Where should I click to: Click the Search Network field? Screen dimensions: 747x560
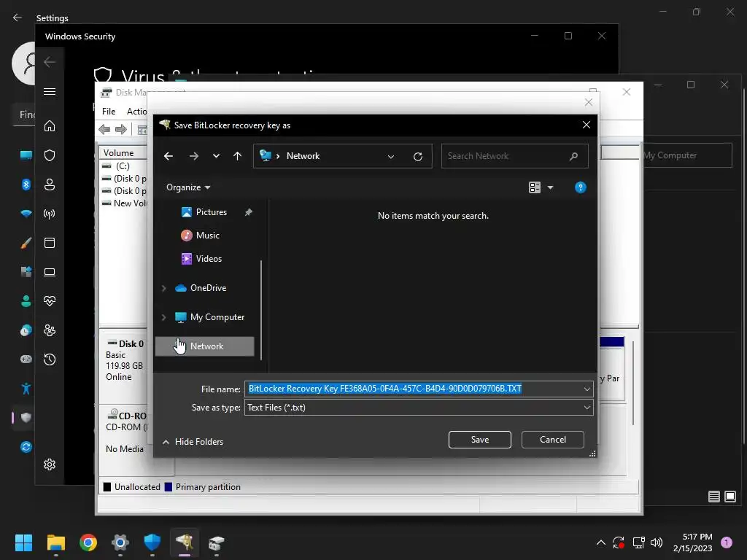(514, 156)
